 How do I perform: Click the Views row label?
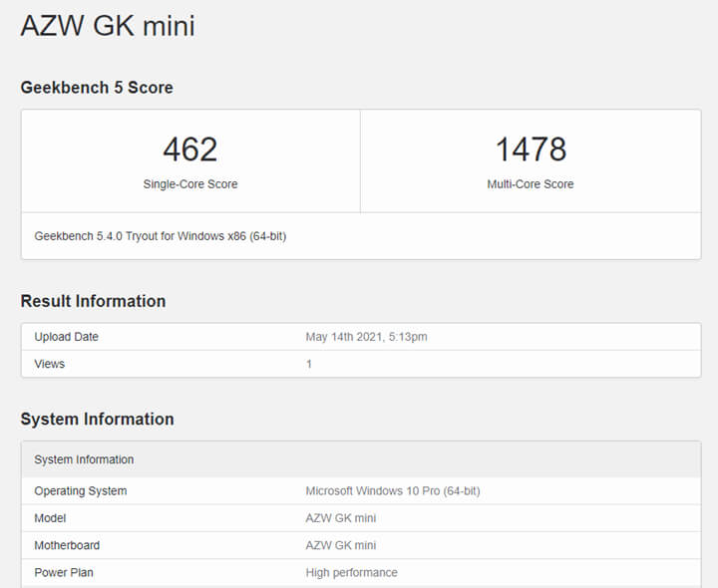(x=50, y=364)
